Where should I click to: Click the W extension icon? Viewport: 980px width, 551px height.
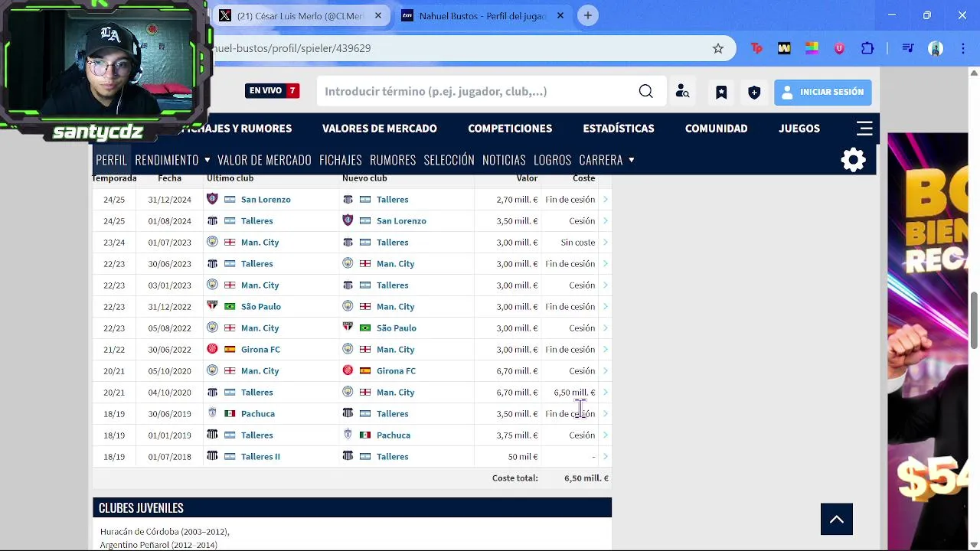point(784,48)
